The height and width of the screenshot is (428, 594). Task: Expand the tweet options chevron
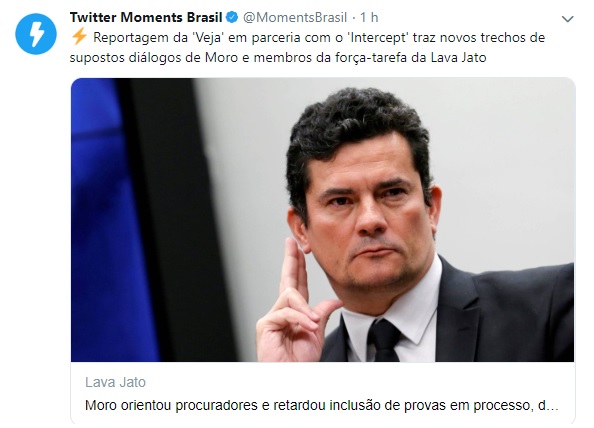(567, 19)
